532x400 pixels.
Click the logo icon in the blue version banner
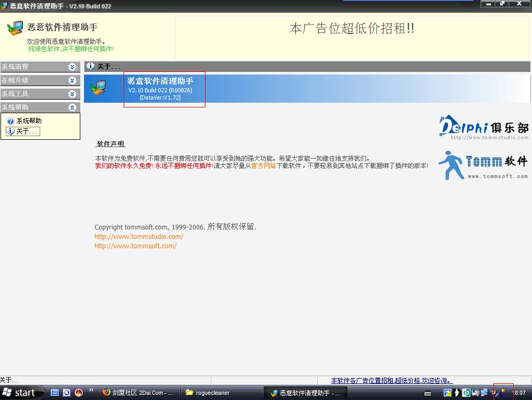(99, 88)
